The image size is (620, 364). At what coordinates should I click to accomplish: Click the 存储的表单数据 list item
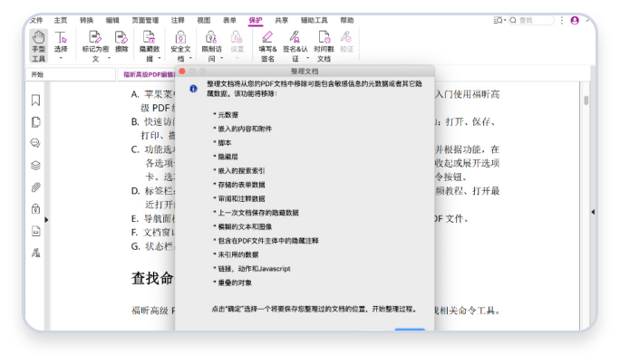(242, 185)
